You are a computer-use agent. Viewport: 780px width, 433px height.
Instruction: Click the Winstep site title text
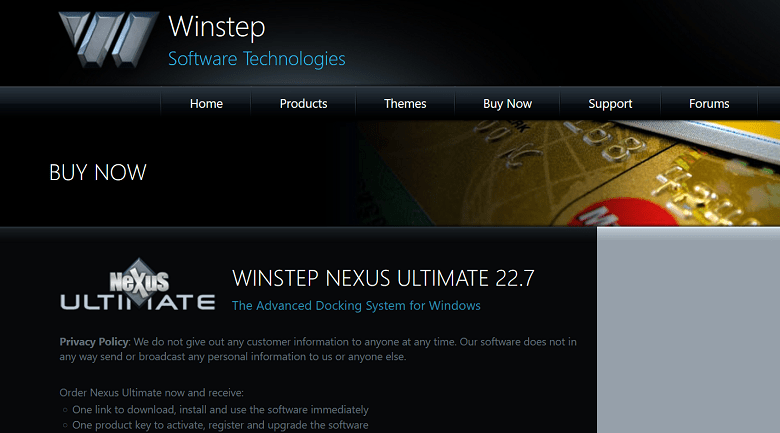pos(217,27)
